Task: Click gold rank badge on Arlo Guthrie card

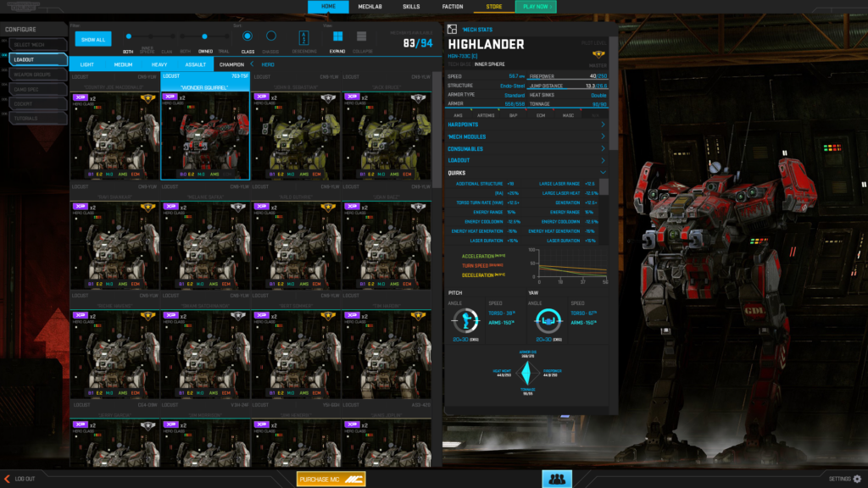Action: (x=328, y=208)
